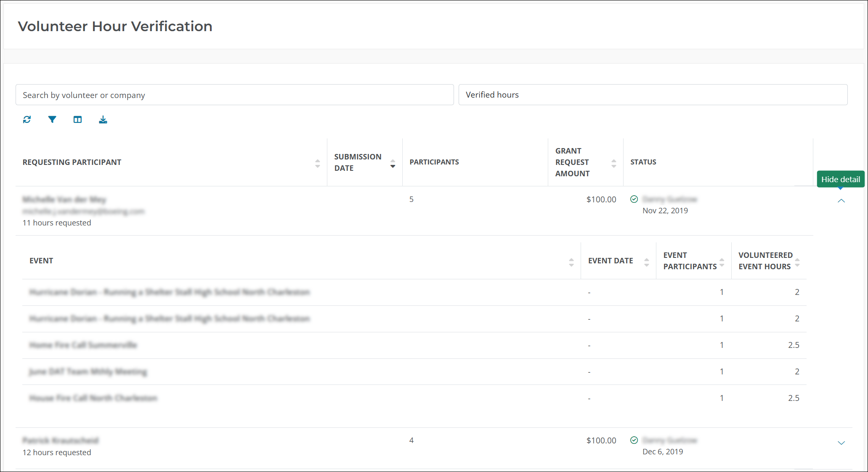
Task: Sort by Submission Date arrows
Action: [x=393, y=163]
